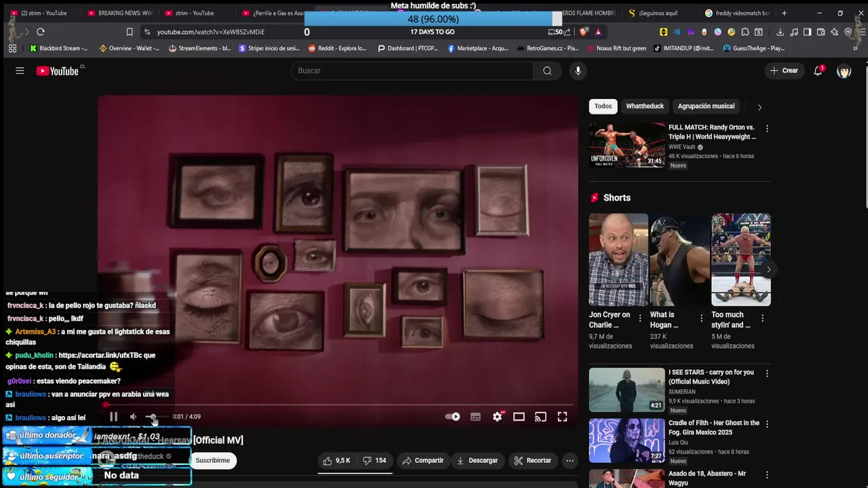868x488 pixels.
Task: Open the Brave Wallet icon
Action: (x=821, y=32)
